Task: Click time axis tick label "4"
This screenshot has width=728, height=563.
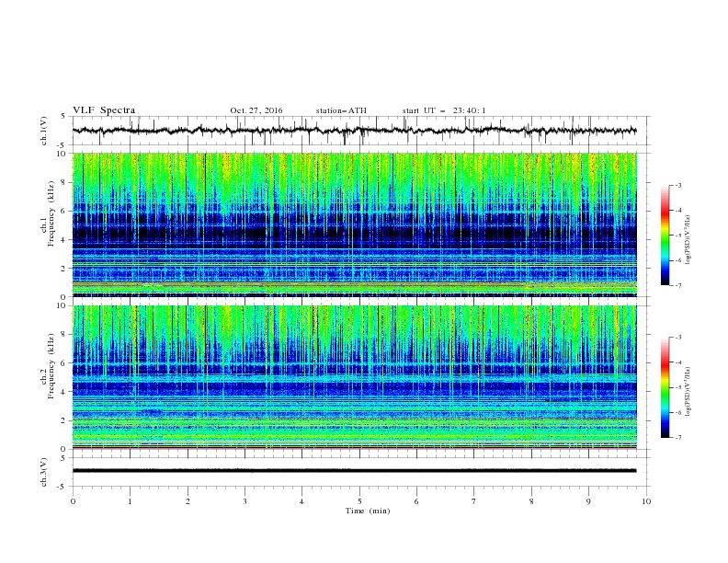Action: point(301,501)
